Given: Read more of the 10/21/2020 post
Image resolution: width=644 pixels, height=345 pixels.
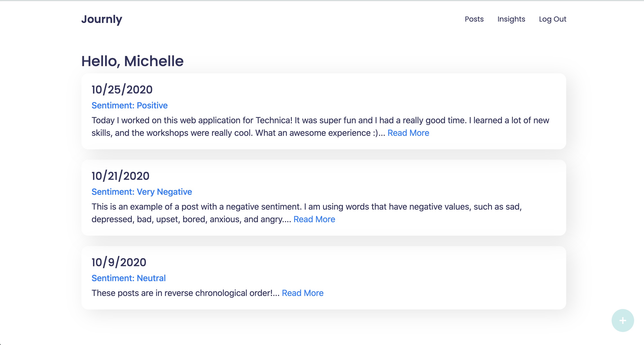Looking at the screenshot, I should click(x=314, y=219).
